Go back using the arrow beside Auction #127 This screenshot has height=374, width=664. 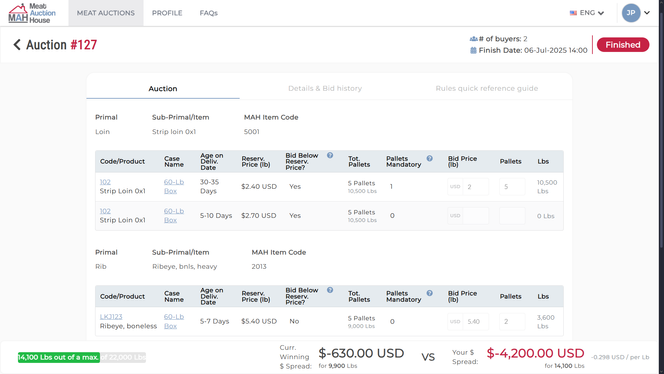[17, 44]
